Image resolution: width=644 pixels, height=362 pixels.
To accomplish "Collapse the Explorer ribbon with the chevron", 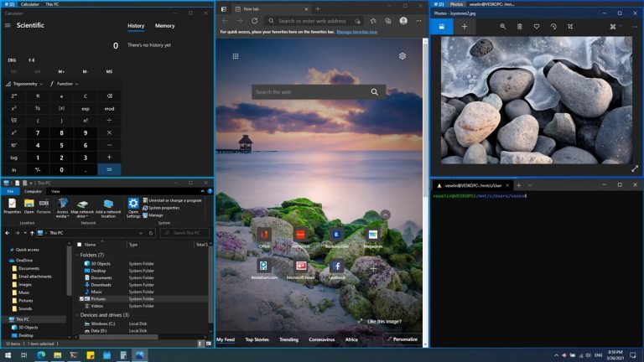I will [x=202, y=191].
